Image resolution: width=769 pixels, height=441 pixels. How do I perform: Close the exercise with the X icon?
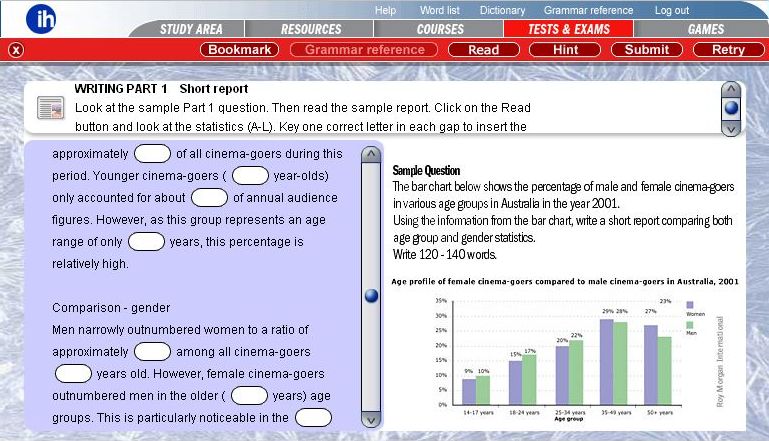coord(16,50)
